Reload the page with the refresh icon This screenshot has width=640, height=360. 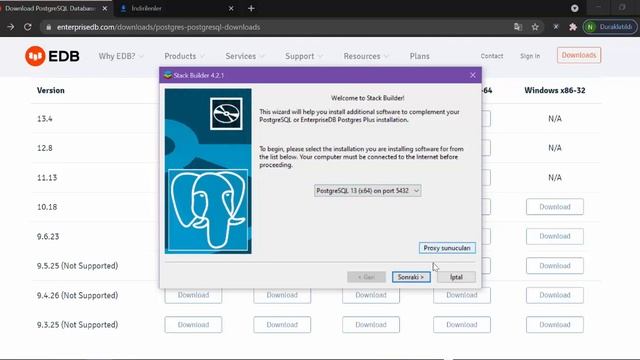28,27
